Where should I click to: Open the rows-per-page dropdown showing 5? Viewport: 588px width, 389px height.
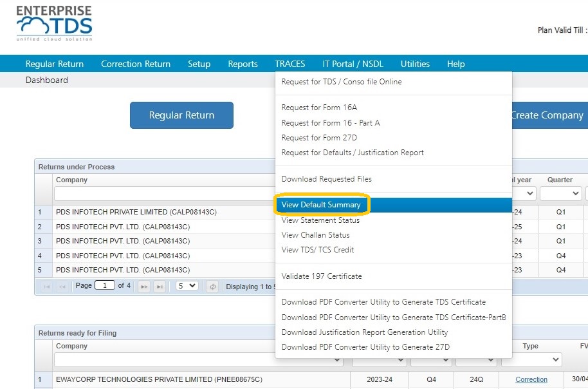[x=187, y=286]
